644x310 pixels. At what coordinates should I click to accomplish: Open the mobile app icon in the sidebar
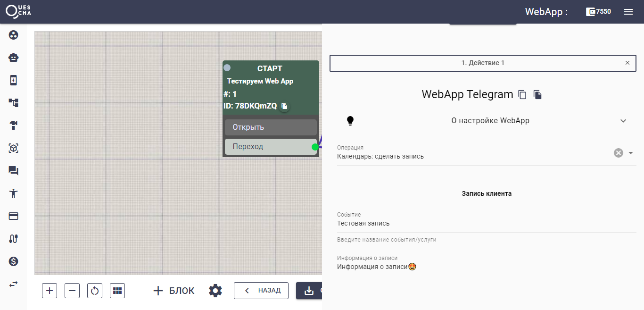point(13,80)
